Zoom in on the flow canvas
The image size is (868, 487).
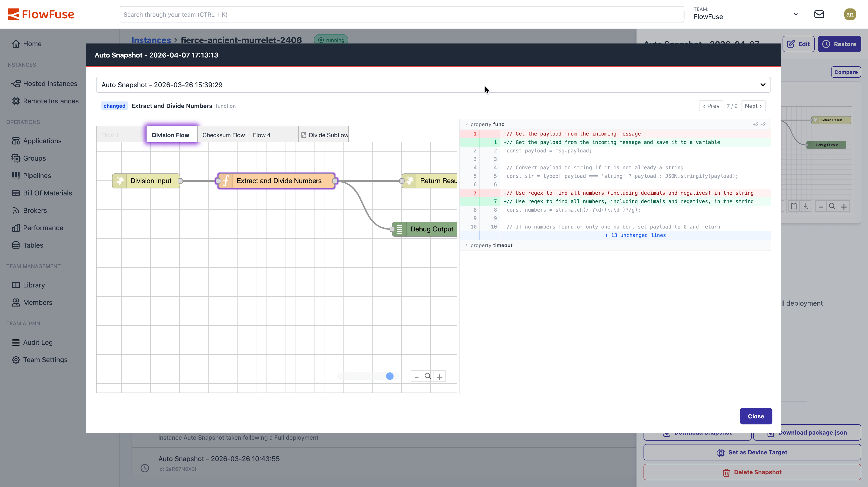pyautogui.click(x=439, y=376)
